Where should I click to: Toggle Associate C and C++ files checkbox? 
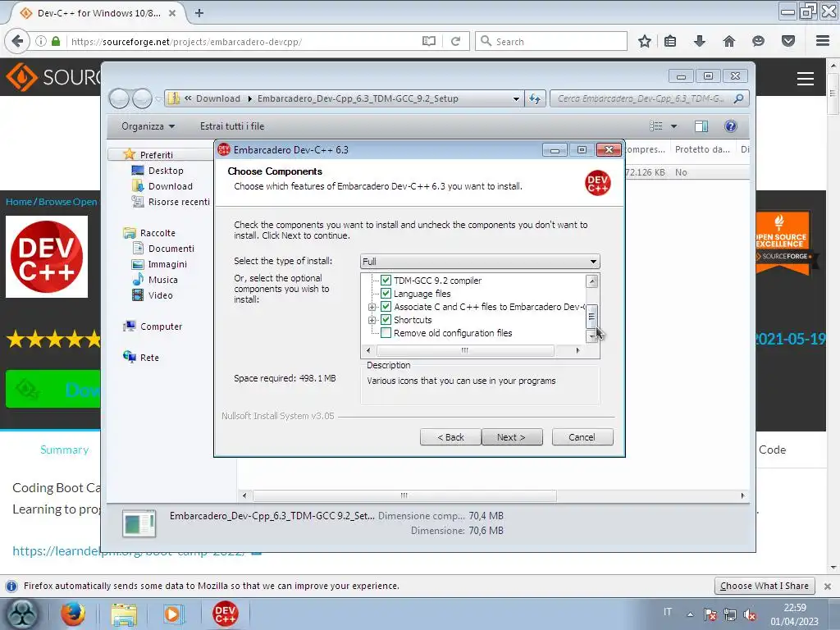386,307
